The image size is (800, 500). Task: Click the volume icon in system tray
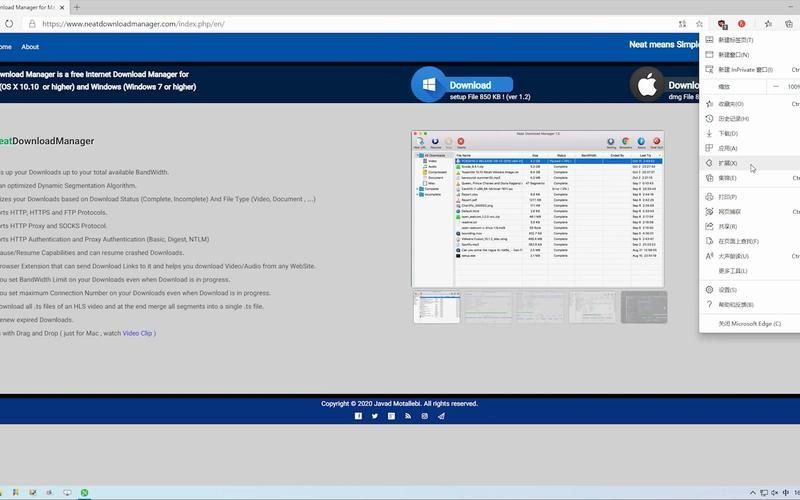click(x=775, y=493)
